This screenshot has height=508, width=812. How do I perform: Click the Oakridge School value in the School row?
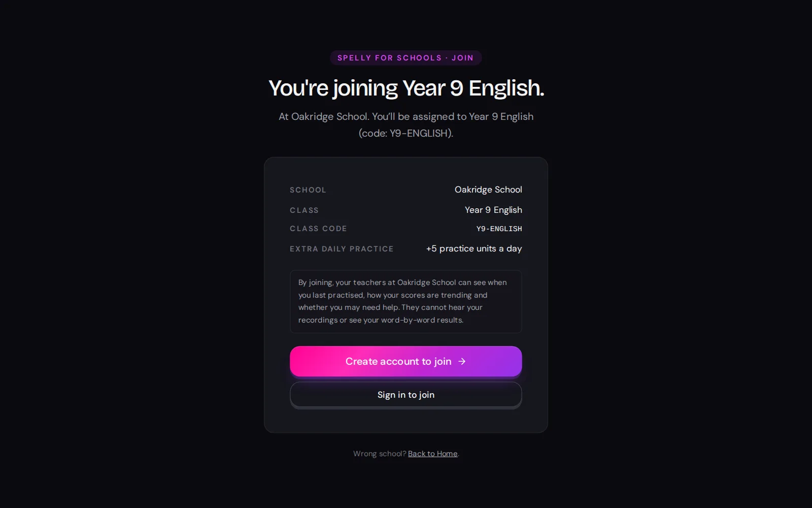[x=488, y=189]
